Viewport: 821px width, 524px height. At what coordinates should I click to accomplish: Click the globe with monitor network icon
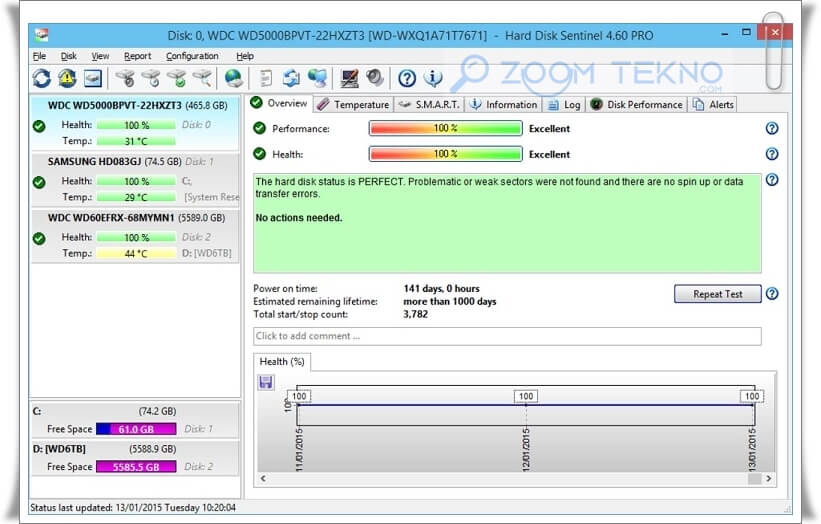[x=317, y=79]
